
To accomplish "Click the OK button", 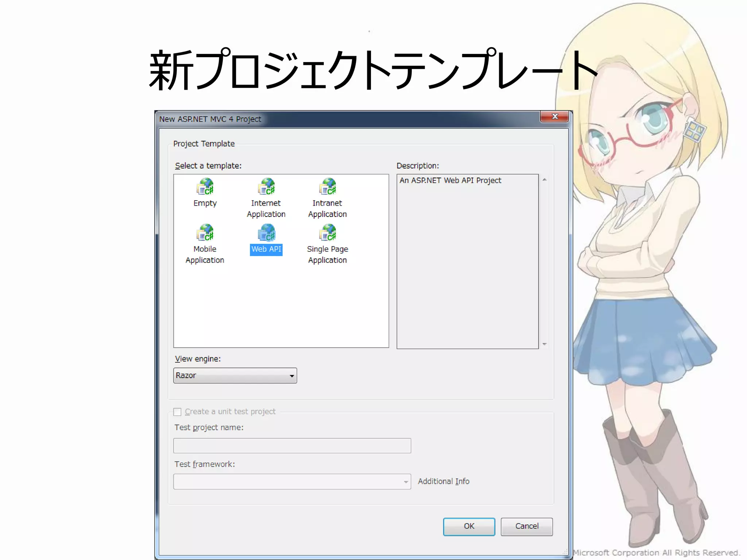I will (469, 526).
